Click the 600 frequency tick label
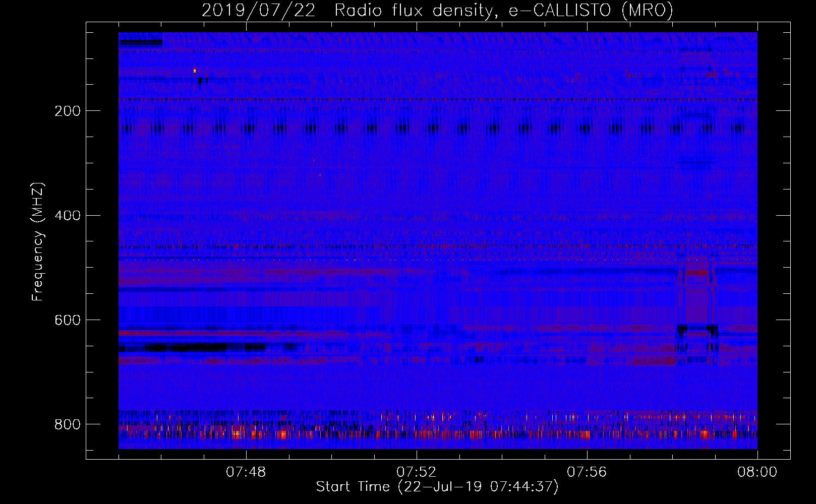The height and width of the screenshot is (504, 816). pyautogui.click(x=68, y=321)
